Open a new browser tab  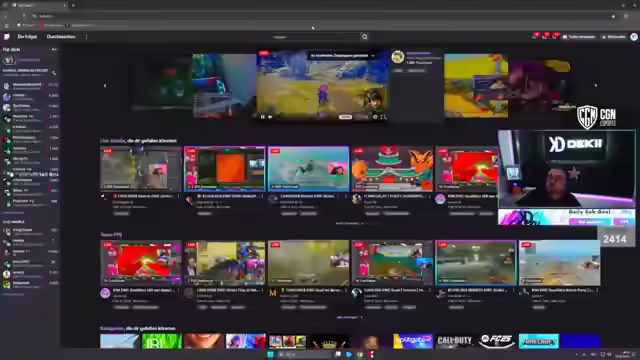pos(73,5)
